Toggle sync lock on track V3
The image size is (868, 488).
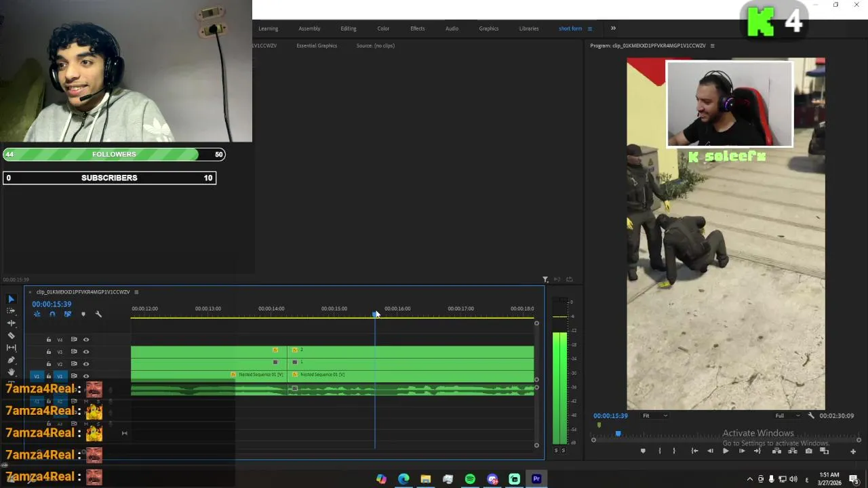pyautogui.click(x=74, y=352)
